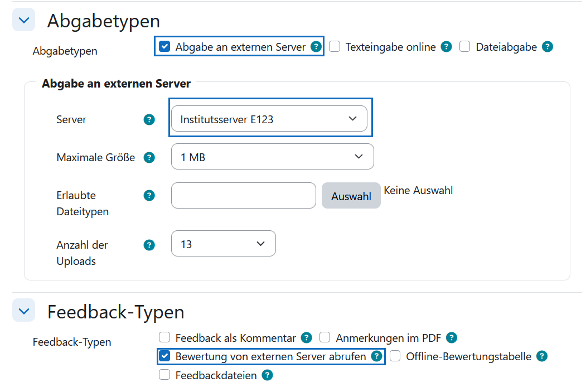This screenshot has width=586, height=392.
Task: Show help for Feedbackdateien
Action: click(x=268, y=375)
